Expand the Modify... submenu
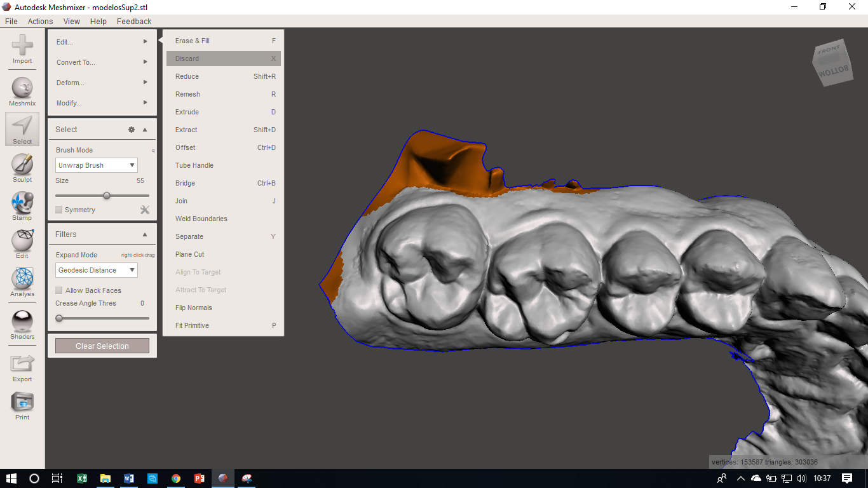 tap(102, 103)
